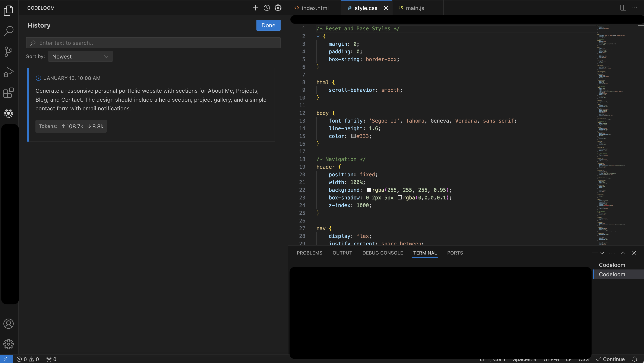
Task: Expand the new terminal launch profile chevron
Action: [602, 253]
